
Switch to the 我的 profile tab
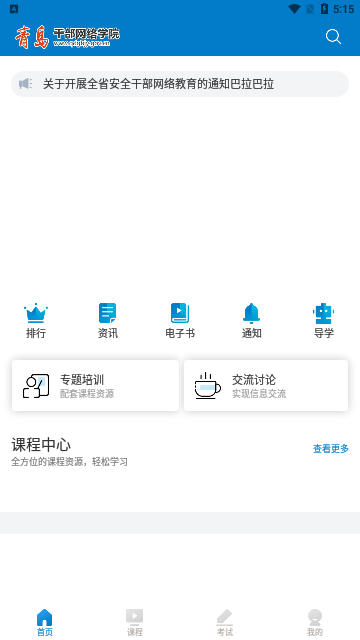coord(315,622)
